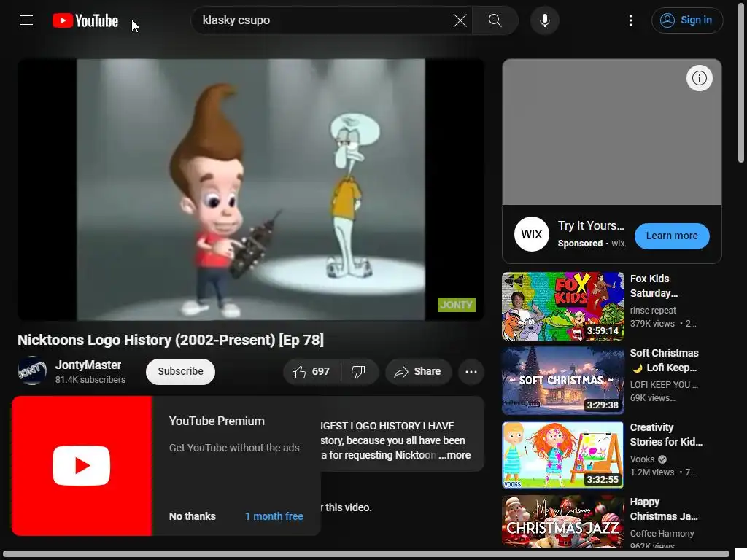The width and height of the screenshot is (747, 560).
Task: Open the Fox Kids Saturday title
Action: point(654,286)
